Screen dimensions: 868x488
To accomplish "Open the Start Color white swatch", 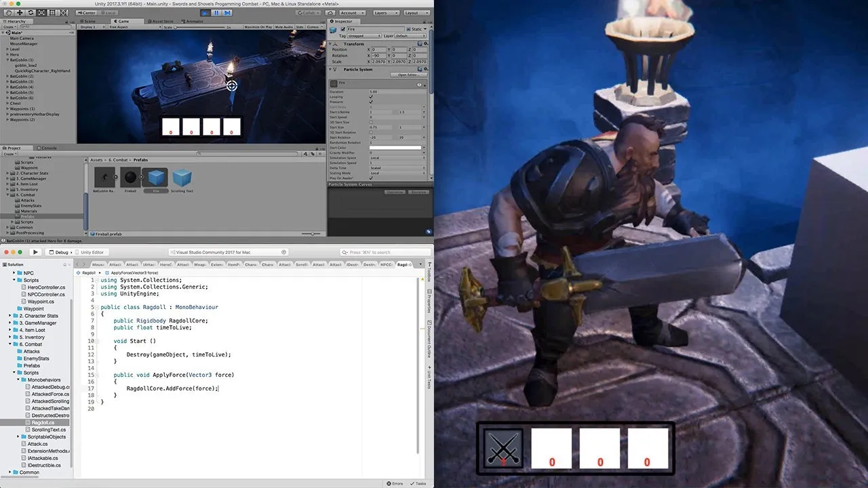I will click(x=395, y=147).
